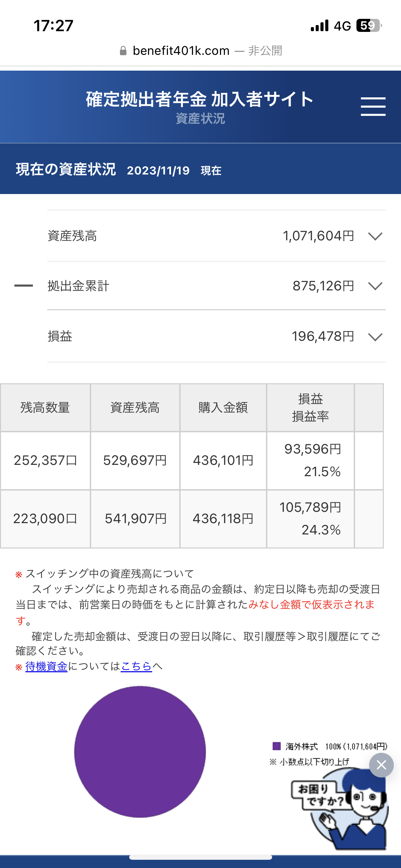Viewport: 401px width, 868px height.
Task: Follow the こちら link
Action: pos(136,666)
